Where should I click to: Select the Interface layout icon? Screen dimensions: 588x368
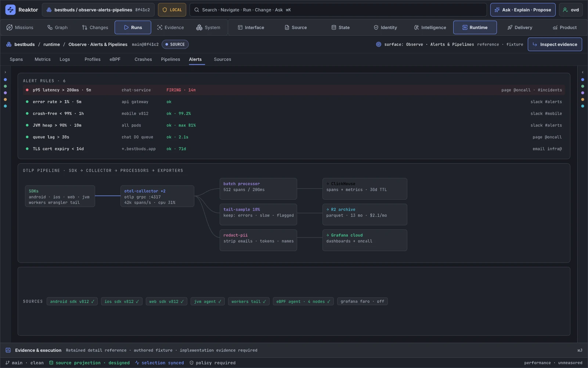[x=240, y=28]
